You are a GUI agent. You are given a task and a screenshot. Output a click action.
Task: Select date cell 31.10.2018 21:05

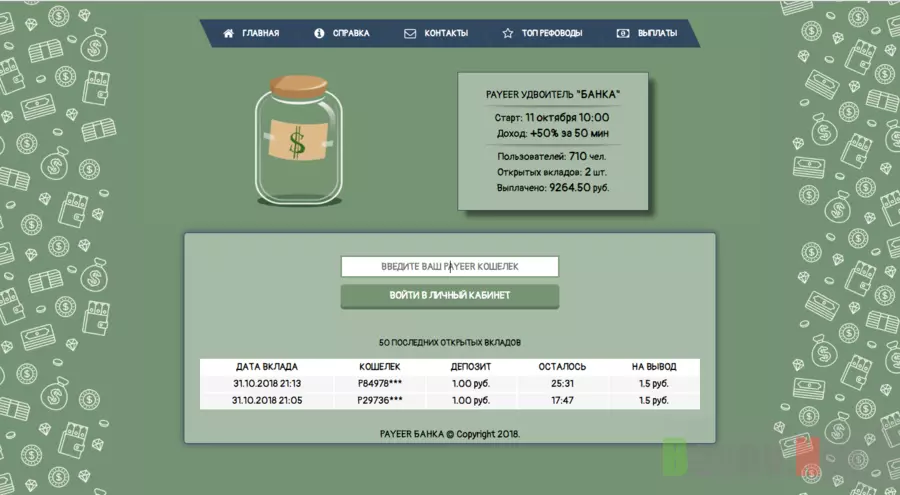[267, 400]
